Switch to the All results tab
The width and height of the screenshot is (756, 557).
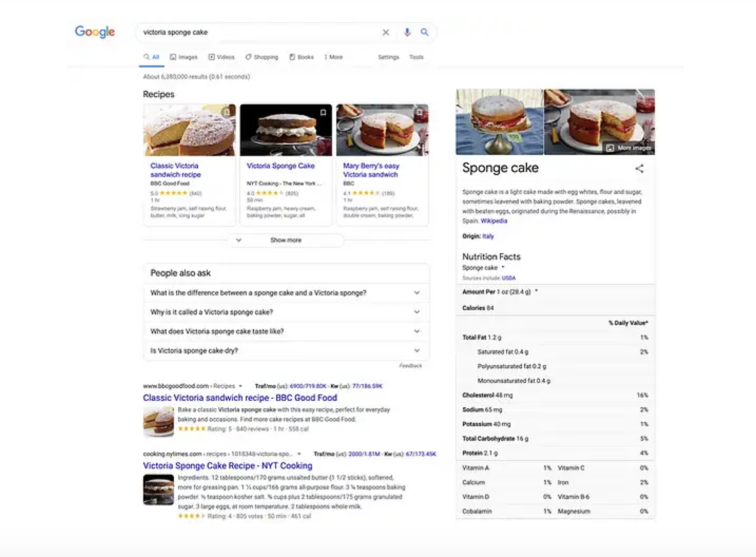(151, 57)
